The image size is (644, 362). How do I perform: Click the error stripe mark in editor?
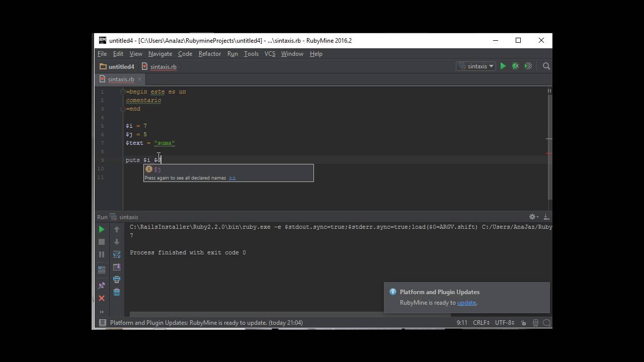(x=549, y=154)
